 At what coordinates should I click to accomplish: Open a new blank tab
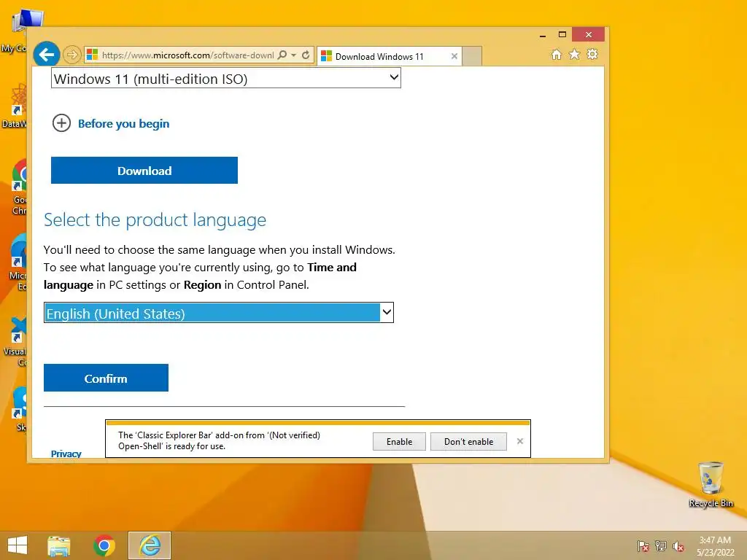(472, 56)
